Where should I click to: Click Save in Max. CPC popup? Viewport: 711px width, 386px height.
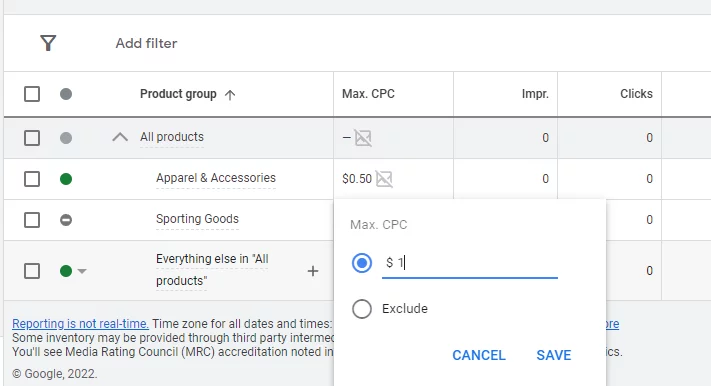coord(554,355)
